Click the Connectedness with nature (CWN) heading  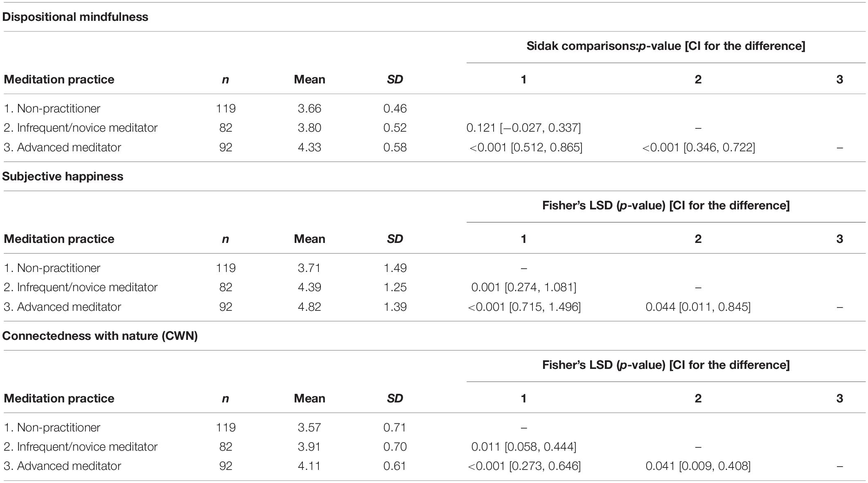click(100, 336)
